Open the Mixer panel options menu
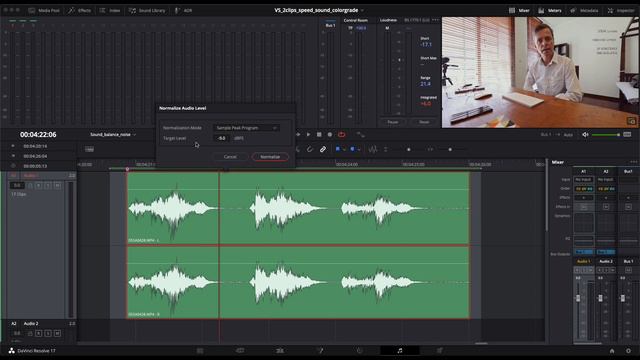The width and height of the screenshot is (640, 360). point(633,162)
